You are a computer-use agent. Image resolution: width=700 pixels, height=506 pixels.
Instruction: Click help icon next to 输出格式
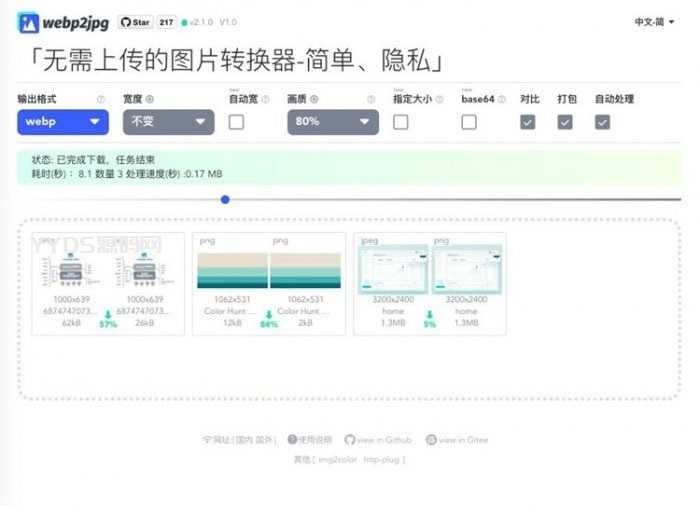101,100
